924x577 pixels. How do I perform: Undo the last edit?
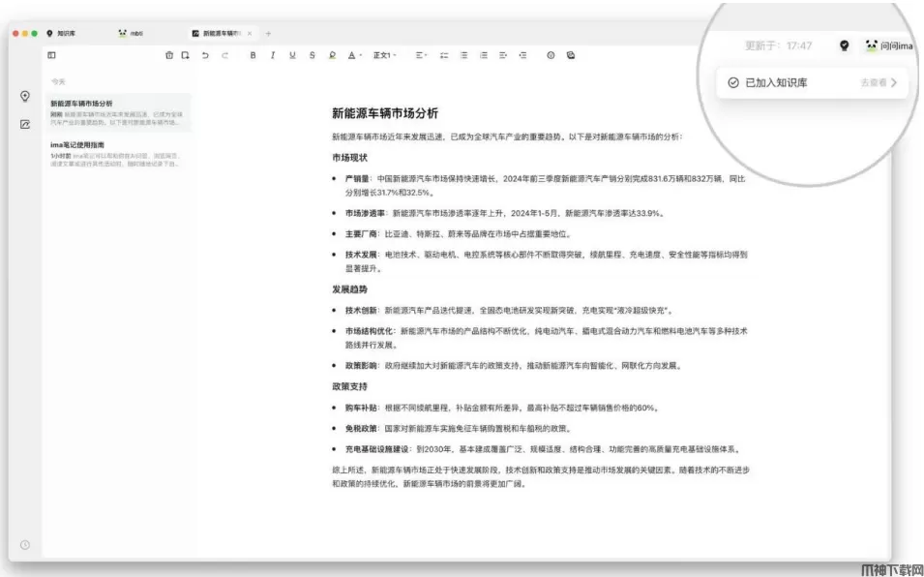pyautogui.click(x=205, y=55)
